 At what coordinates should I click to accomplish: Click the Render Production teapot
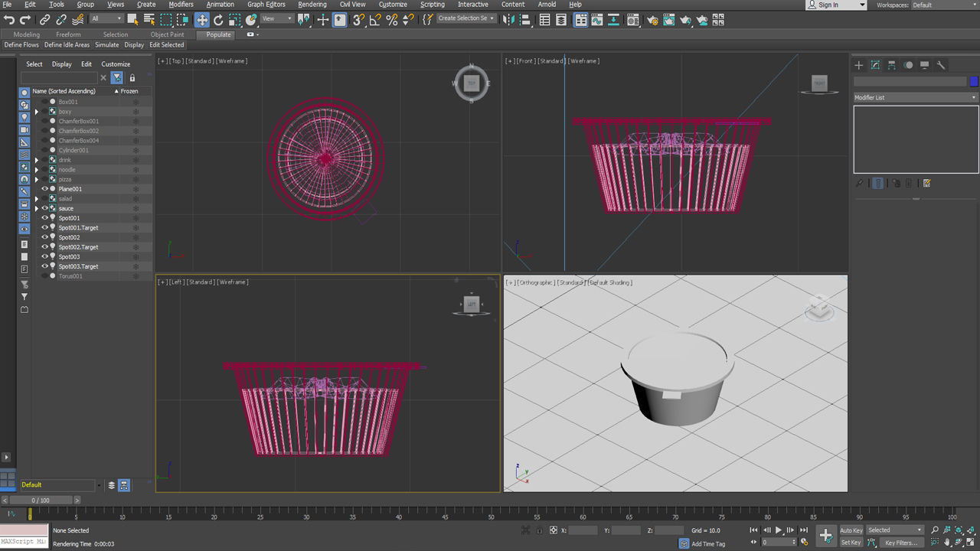[x=685, y=19]
